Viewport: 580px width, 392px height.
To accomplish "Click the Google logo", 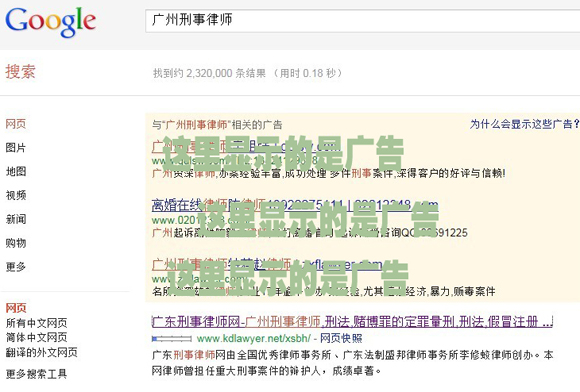I will pyautogui.click(x=51, y=22).
